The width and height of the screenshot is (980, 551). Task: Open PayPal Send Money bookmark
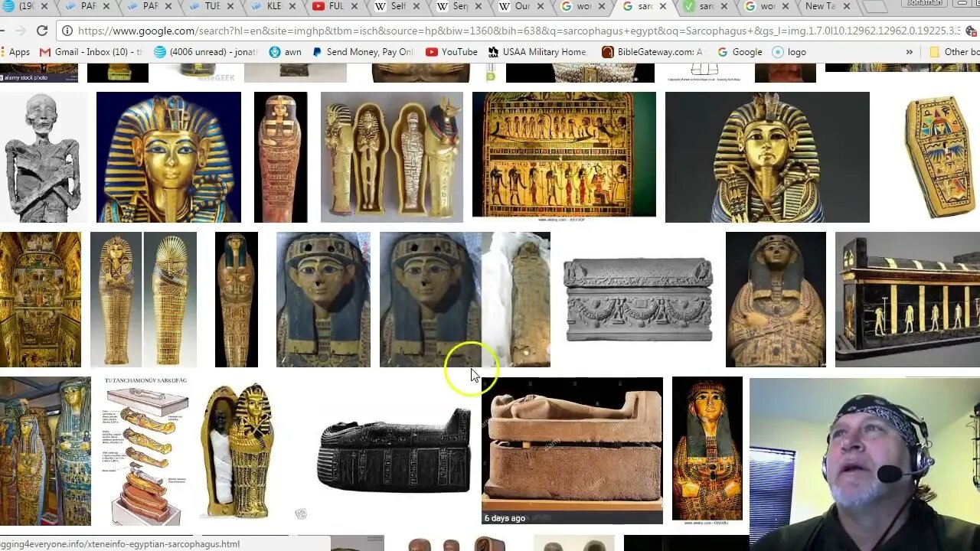pos(363,52)
